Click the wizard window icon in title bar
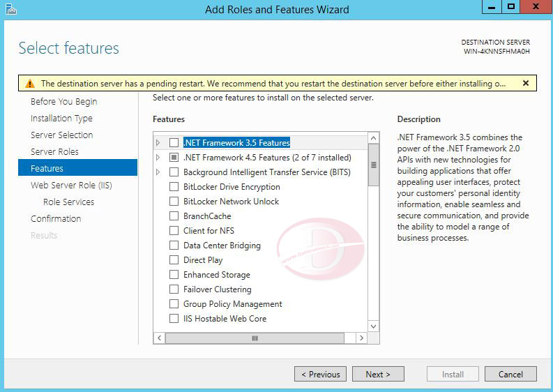 11,9
